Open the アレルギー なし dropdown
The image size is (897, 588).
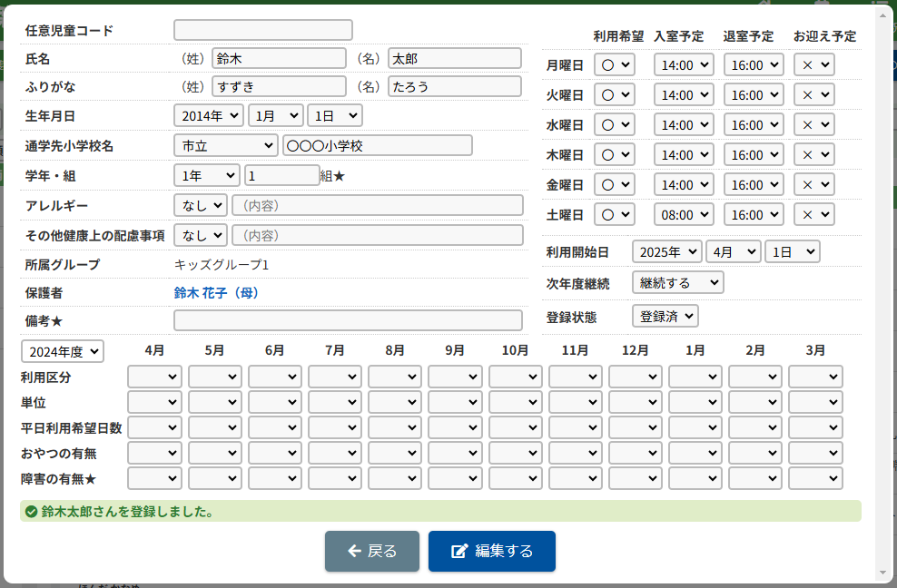pos(200,205)
